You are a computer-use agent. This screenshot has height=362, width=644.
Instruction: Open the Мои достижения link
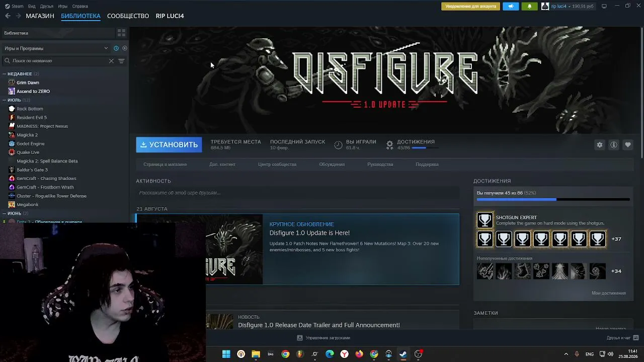[609, 293]
